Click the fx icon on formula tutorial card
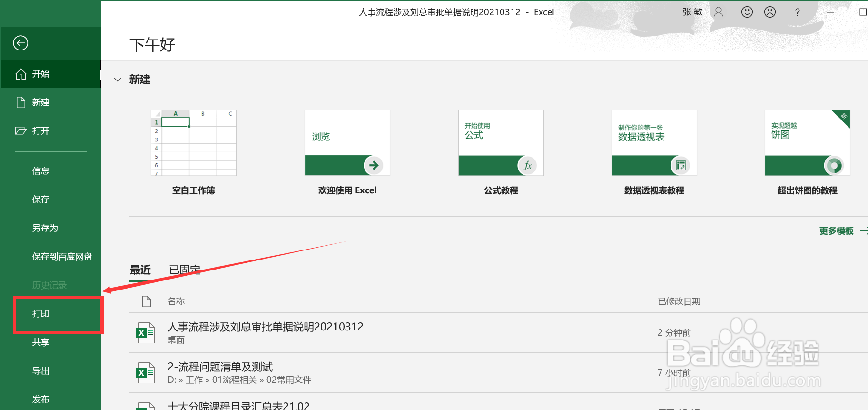The height and width of the screenshot is (410, 868). pyautogui.click(x=527, y=165)
